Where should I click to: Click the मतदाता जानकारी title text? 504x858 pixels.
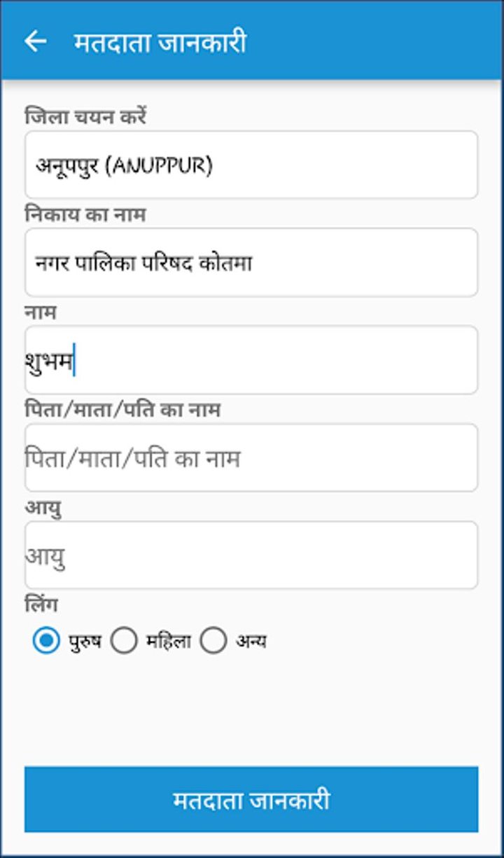(x=162, y=42)
